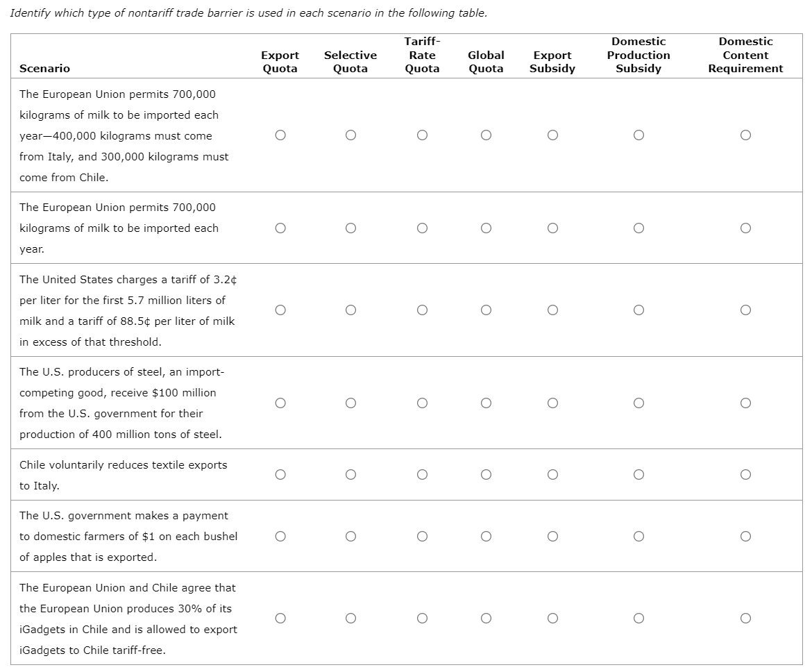This screenshot has width=812, height=672.
Task: Pick Tariff-Rate Quota for the apple bushel payment scenario
Action: pyautogui.click(x=423, y=536)
